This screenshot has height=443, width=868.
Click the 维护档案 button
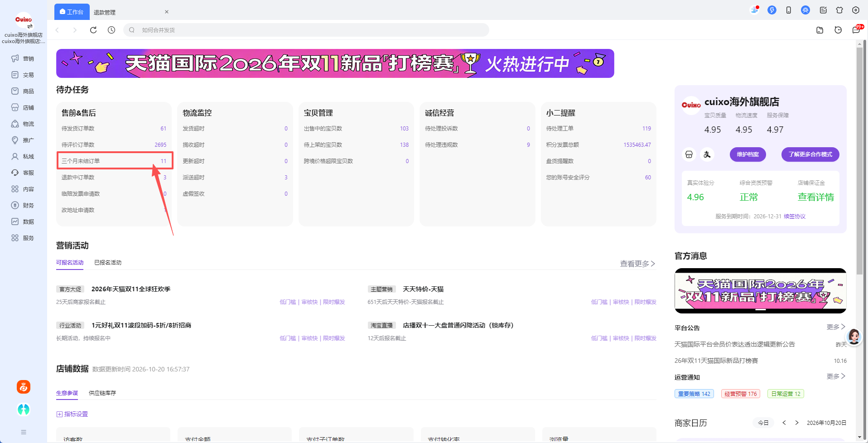point(748,154)
